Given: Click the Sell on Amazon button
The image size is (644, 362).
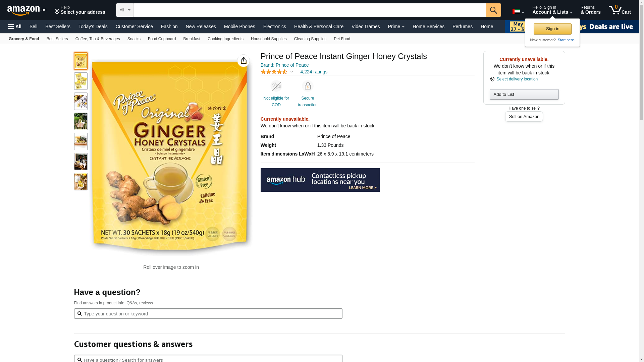Looking at the screenshot, I should coord(524,116).
